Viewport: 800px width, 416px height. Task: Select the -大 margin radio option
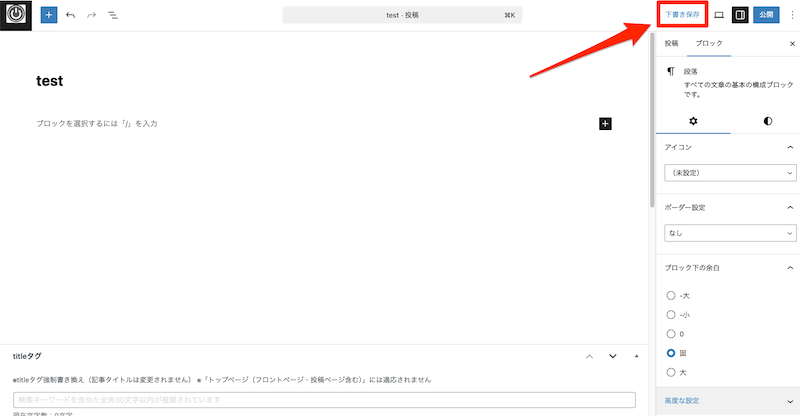pyautogui.click(x=671, y=296)
